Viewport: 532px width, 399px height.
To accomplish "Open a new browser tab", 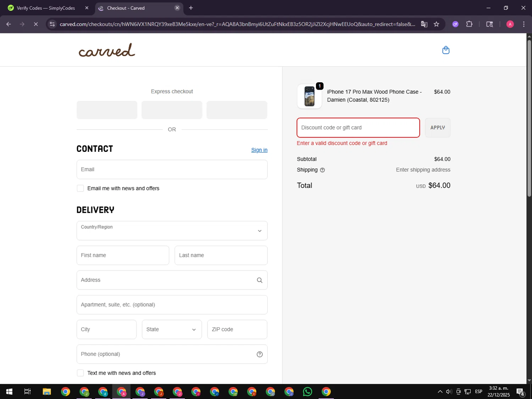I will [x=191, y=8].
